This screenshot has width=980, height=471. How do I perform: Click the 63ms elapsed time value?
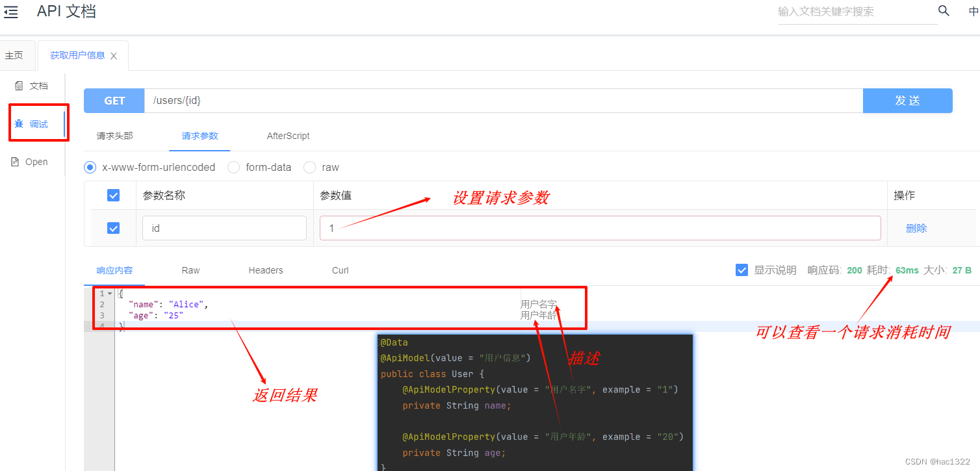pyautogui.click(x=907, y=270)
